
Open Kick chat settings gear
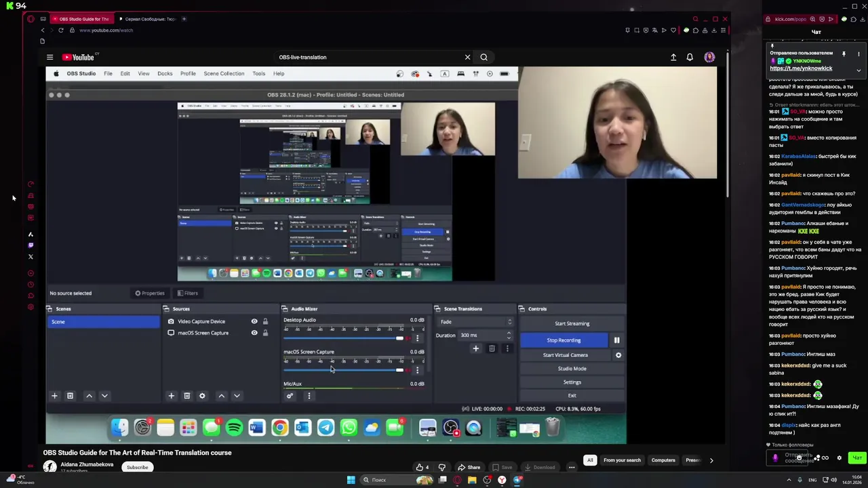tap(839, 458)
